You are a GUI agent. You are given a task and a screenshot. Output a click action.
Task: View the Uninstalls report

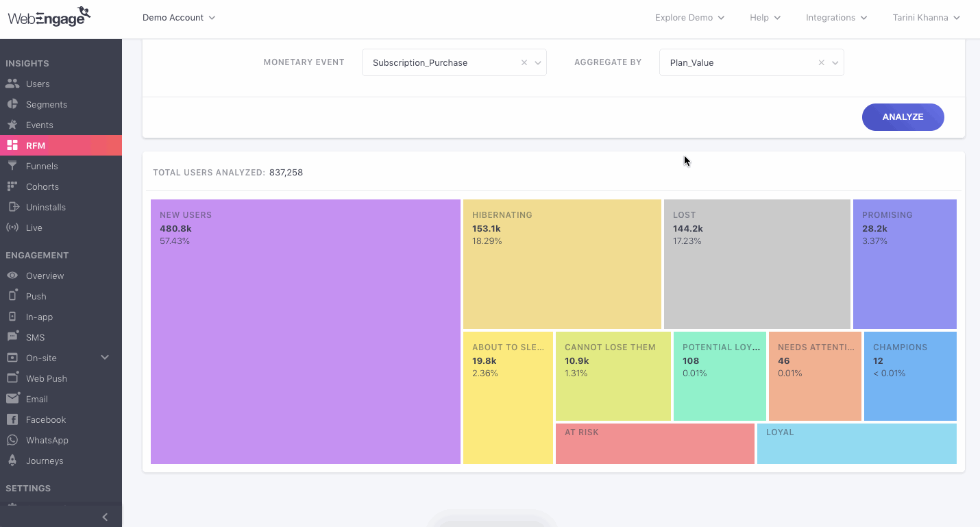click(x=45, y=207)
